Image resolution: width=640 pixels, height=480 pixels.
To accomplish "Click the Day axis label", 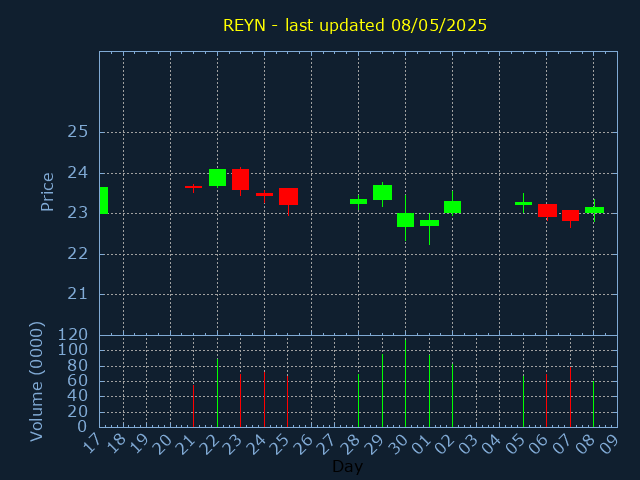I will click(x=347, y=466).
